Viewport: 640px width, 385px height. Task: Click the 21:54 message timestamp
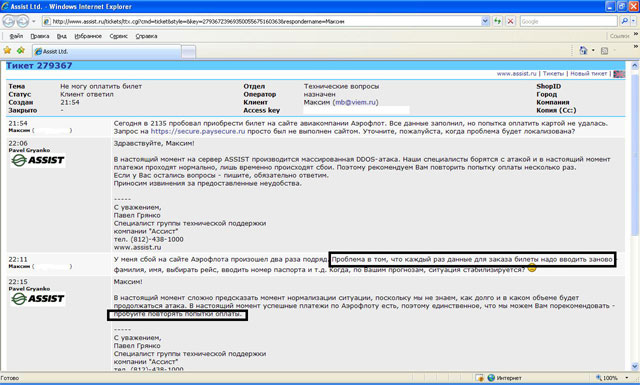point(18,123)
